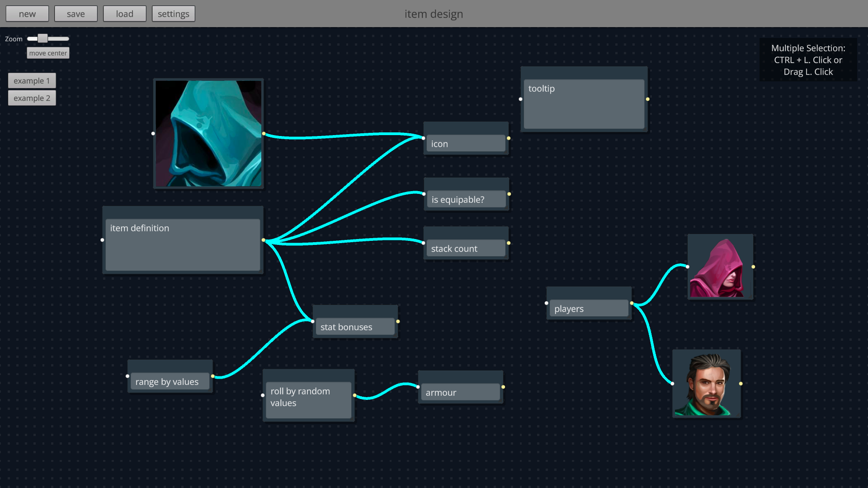Image resolution: width=868 pixels, height=488 pixels.
Task: Click the output port of armour node
Action: (503, 387)
